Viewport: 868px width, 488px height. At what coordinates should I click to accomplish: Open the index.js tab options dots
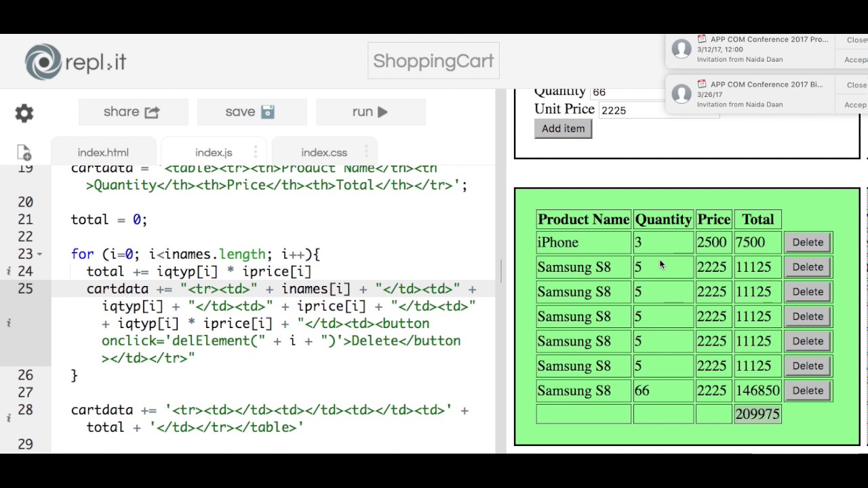256,152
